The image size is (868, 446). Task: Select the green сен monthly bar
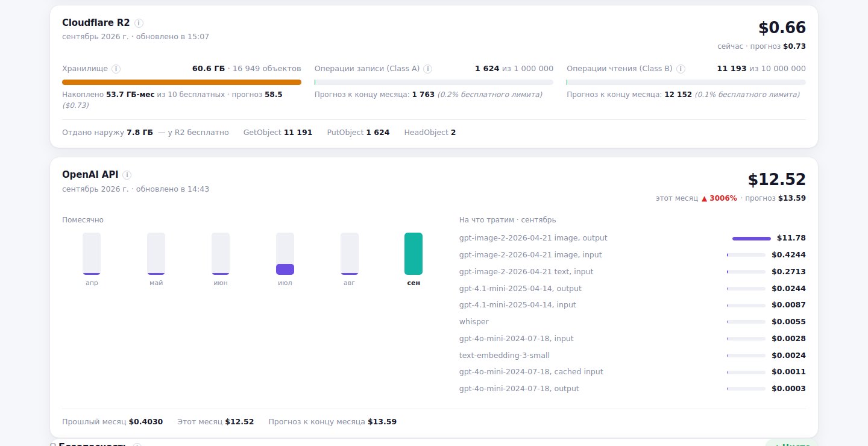(414, 254)
